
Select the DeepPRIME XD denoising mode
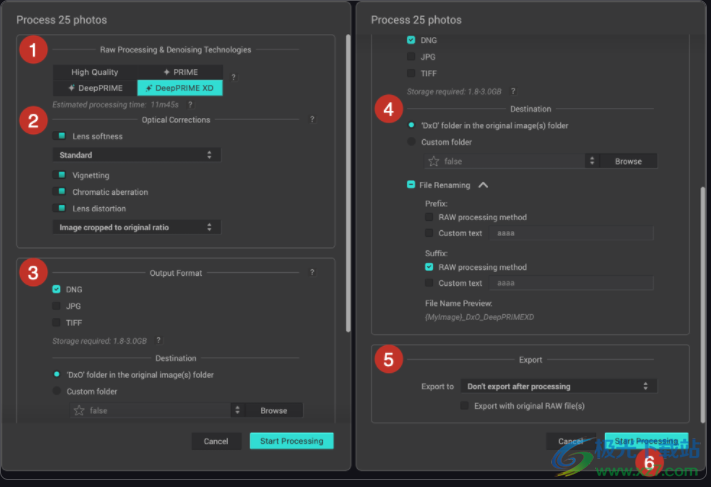coord(180,88)
